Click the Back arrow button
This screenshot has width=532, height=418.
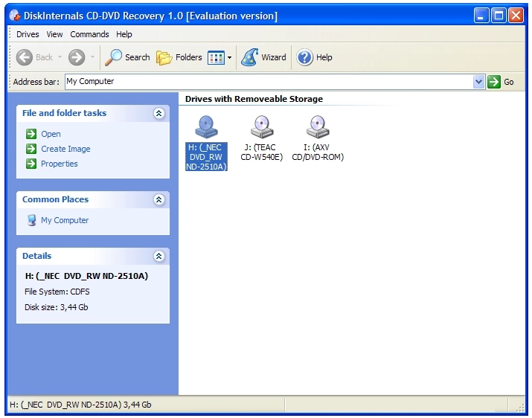[x=25, y=57]
